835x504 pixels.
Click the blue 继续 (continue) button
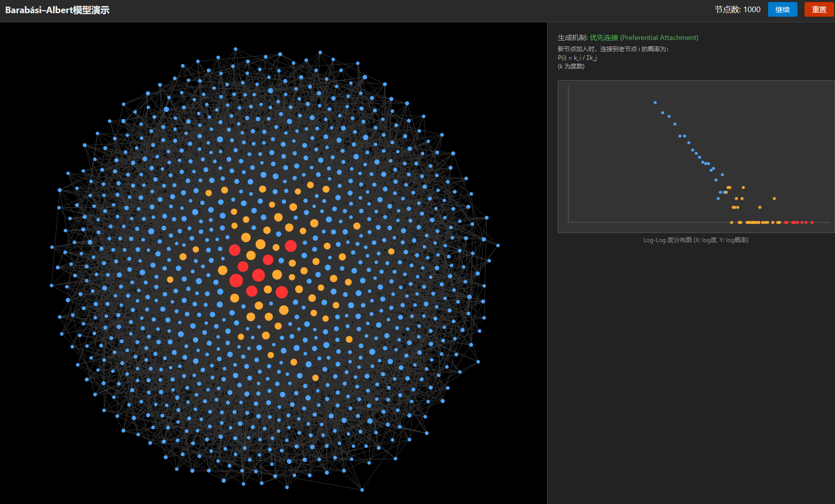click(x=782, y=10)
